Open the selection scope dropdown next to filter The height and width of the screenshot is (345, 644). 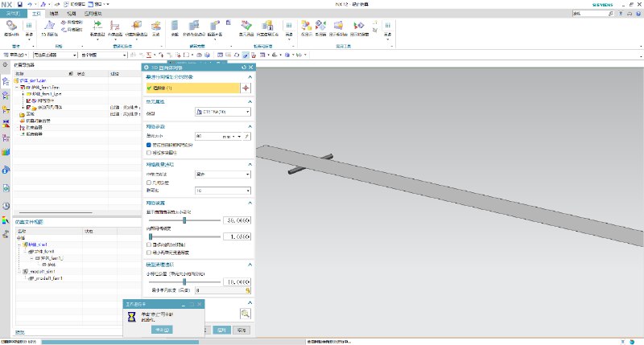click(x=104, y=55)
